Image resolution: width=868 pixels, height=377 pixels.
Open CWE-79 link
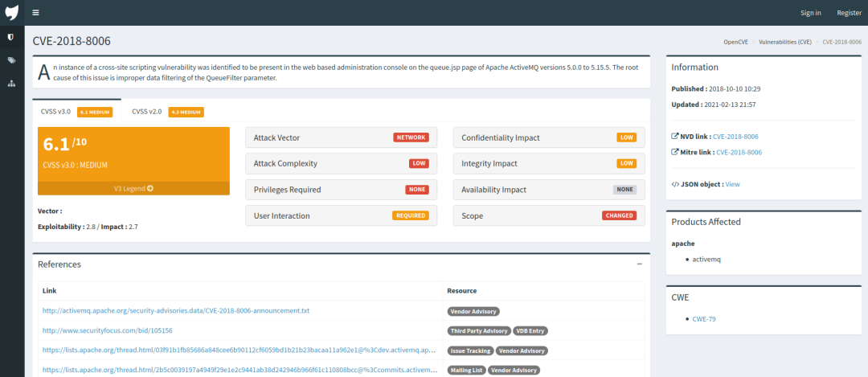(704, 319)
